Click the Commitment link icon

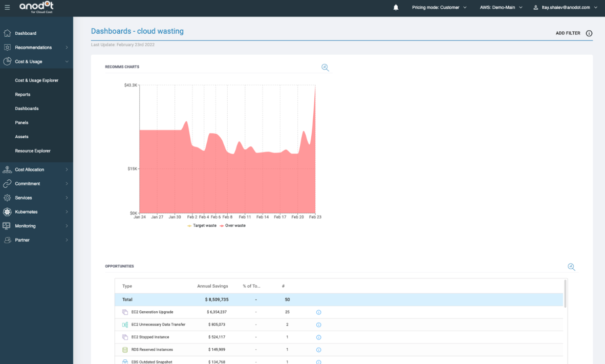pyautogui.click(x=7, y=183)
